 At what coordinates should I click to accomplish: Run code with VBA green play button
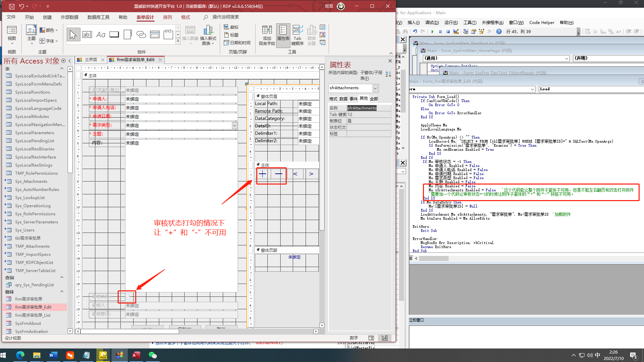coord(432,31)
